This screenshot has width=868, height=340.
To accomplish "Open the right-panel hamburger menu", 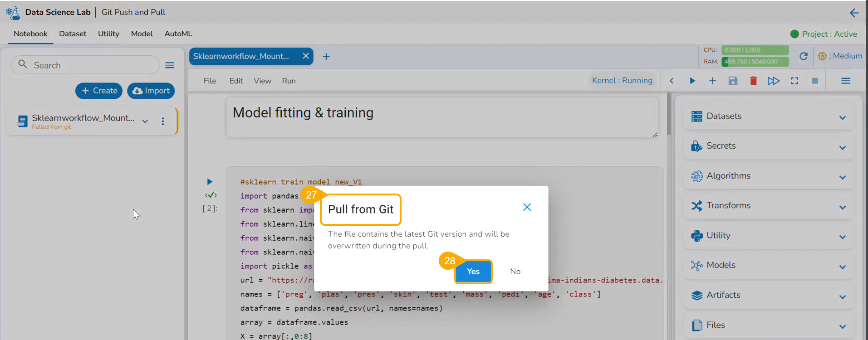I will (846, 81).
